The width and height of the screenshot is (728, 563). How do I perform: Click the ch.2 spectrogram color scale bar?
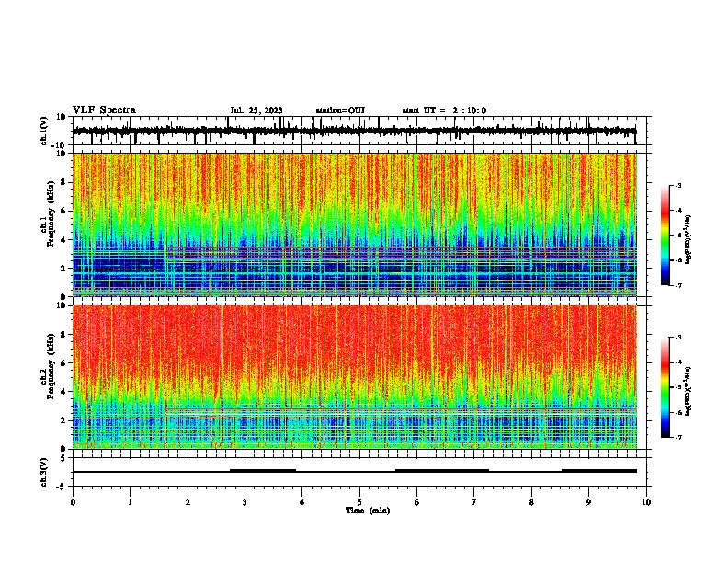[665, 387]
